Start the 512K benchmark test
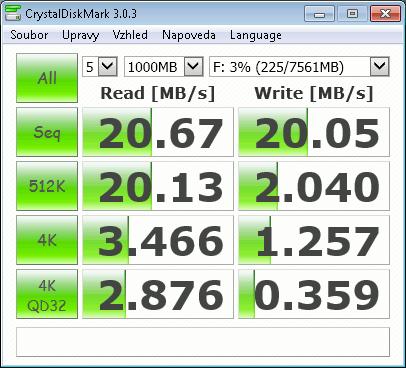 point(47,186)
